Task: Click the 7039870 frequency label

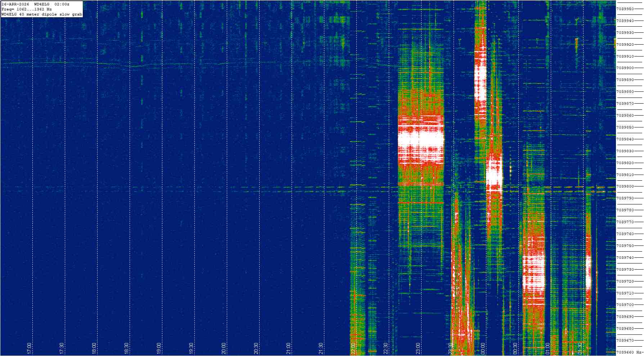Action: (x=625, y=103)
